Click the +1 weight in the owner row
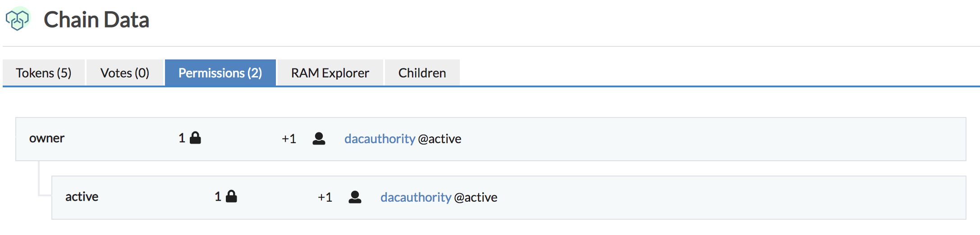980x235 pixels. click(289, 139)
